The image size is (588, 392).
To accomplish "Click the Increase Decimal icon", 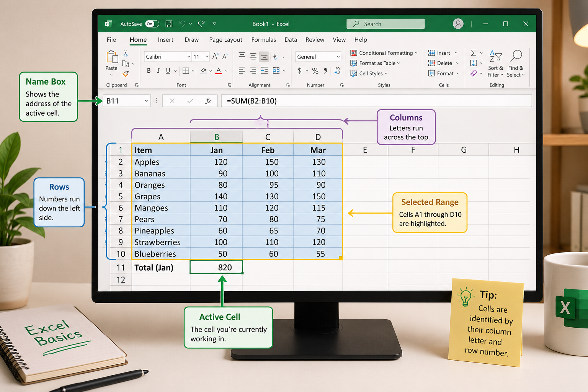I will (337, 70).
